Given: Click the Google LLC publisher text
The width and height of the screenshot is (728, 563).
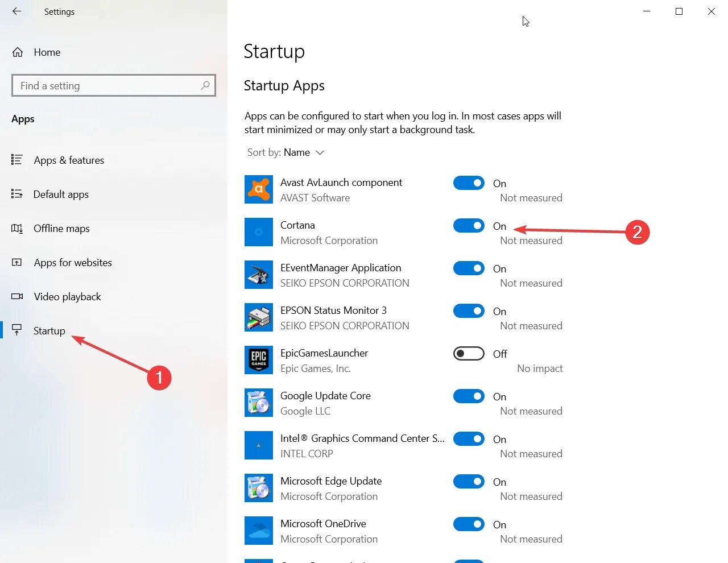Looking at the screenshot, I should coord(305,411).
